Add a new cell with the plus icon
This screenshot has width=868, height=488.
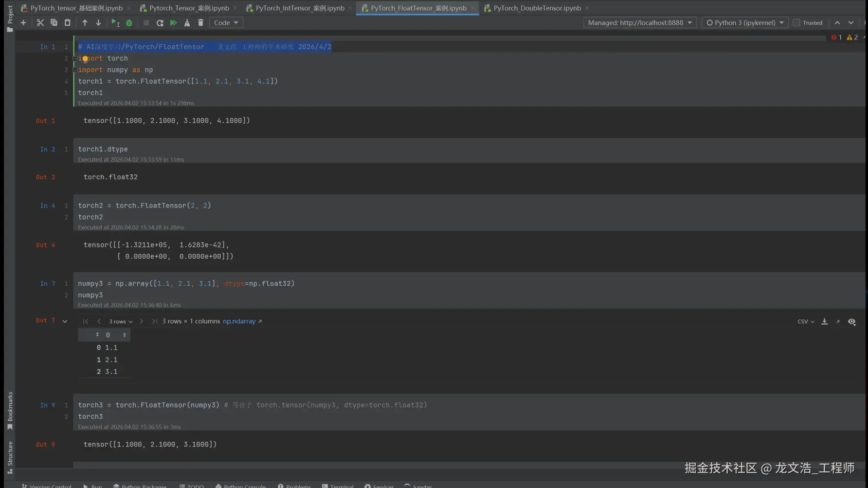click(23, 23)
